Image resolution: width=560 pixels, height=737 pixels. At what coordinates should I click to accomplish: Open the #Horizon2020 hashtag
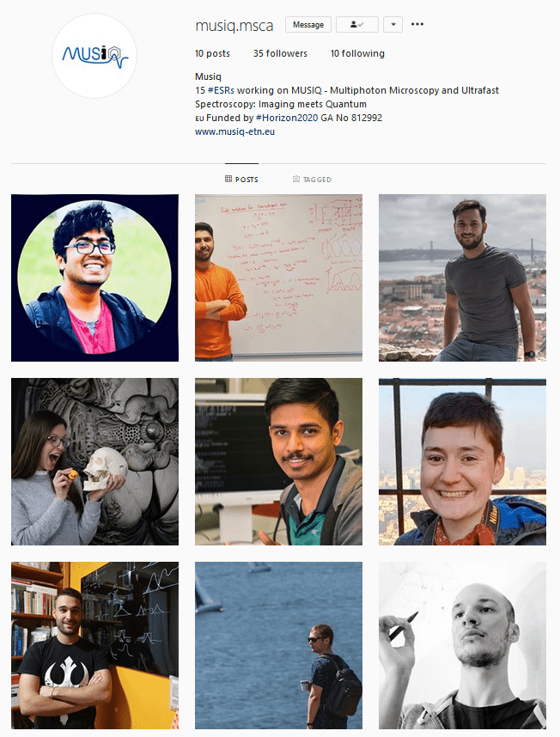tap(287, 118)
